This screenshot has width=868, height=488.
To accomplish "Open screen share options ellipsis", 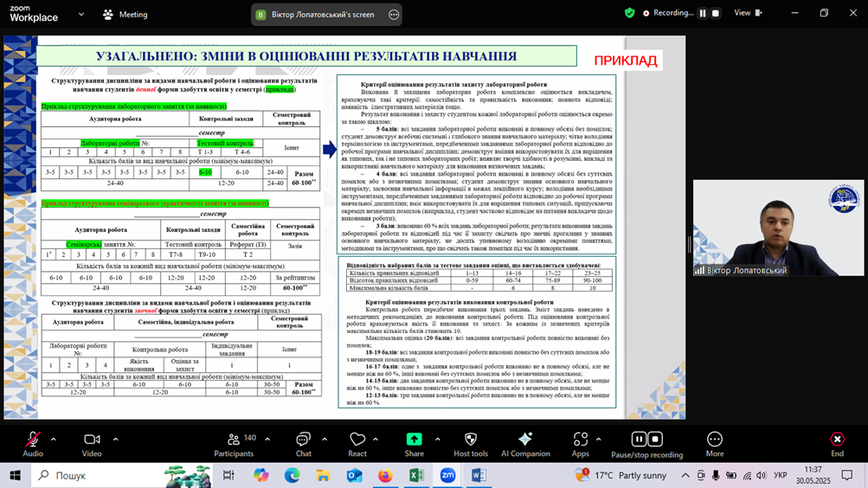I will 394,15.
